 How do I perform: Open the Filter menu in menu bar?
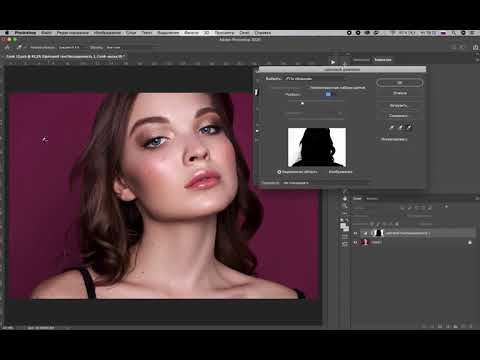pos(191,33)
